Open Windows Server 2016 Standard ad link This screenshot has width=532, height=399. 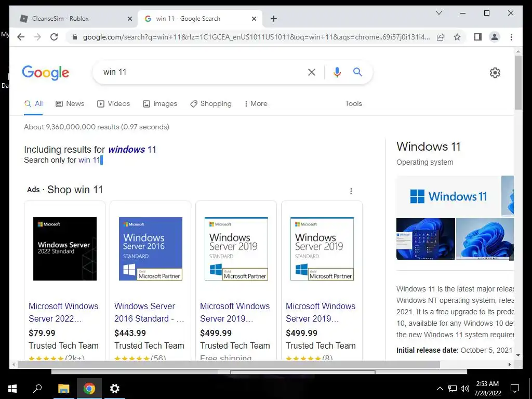pyautogui.click(x=149, y=312)
